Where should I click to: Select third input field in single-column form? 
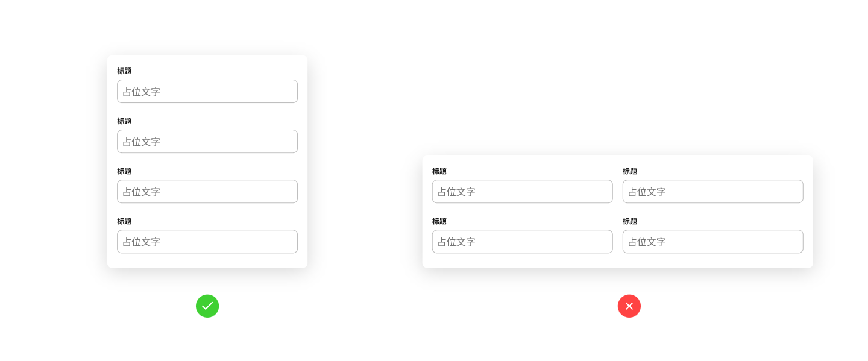click(207, 192)
